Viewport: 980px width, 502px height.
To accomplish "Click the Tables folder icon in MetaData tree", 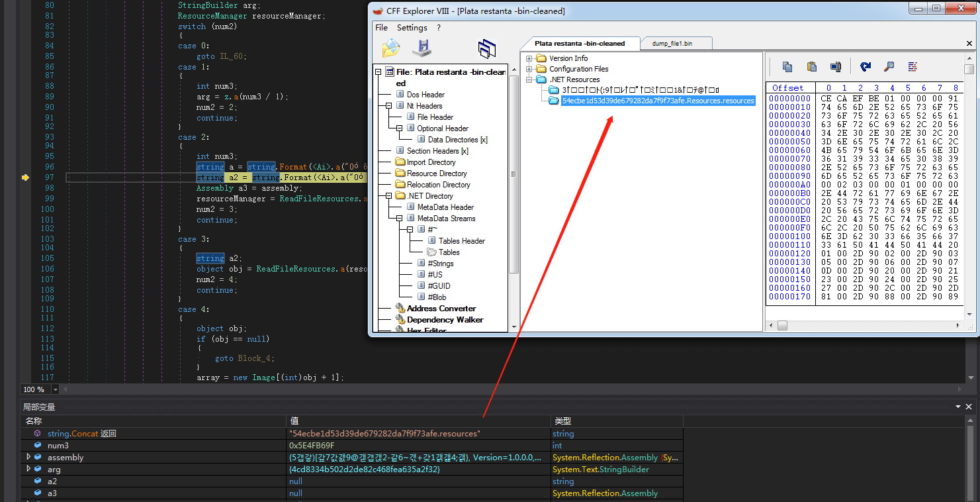I will (x=432, y=252).
